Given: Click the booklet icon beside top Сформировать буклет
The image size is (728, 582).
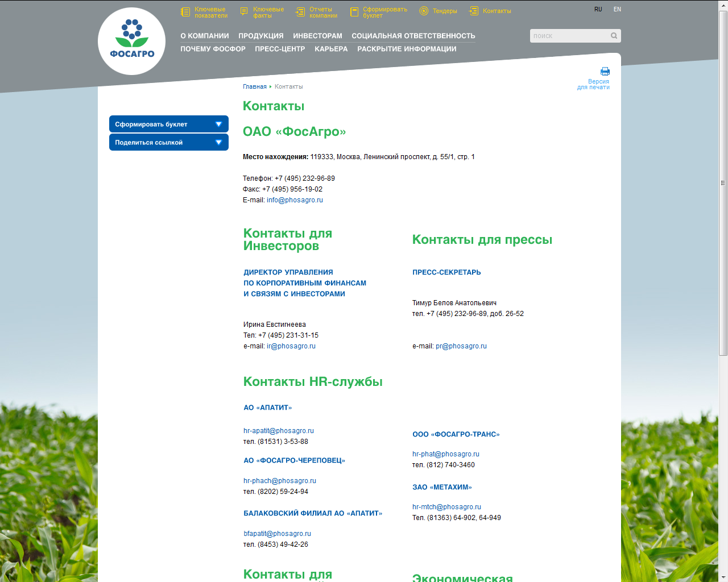Looking at the screenshot, I should (354, 12).
